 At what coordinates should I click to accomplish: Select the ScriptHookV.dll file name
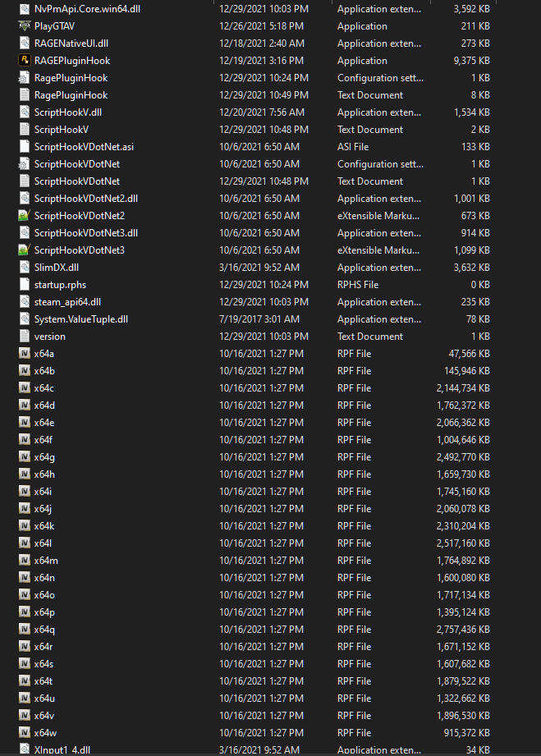click(68, 112)
